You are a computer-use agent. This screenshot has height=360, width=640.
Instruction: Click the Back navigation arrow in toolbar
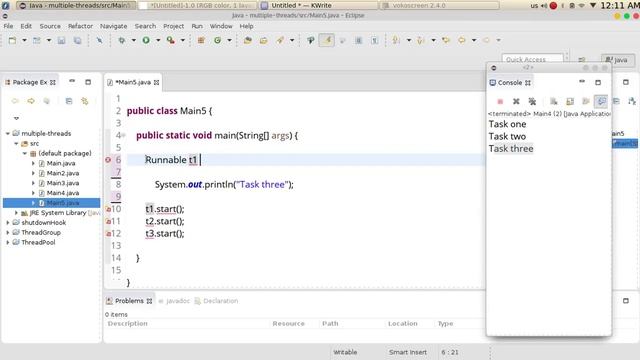coord(462,40)
